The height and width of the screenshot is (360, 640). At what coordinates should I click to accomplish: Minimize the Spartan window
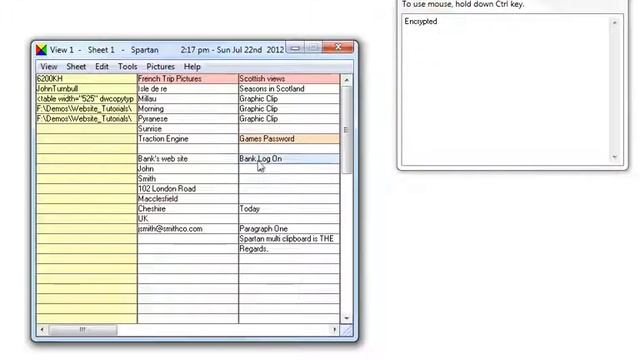295,48
